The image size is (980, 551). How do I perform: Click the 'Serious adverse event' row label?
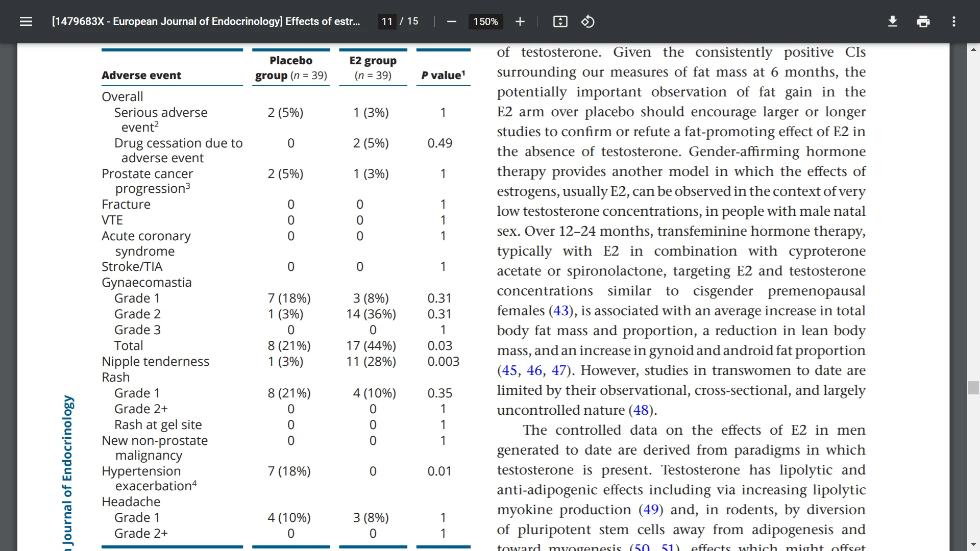161,119
